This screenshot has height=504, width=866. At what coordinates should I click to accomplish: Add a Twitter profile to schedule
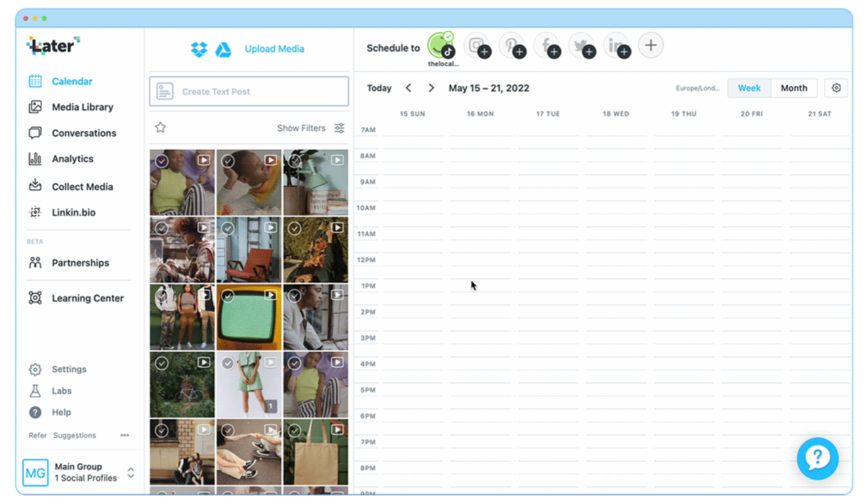[582, 46]
